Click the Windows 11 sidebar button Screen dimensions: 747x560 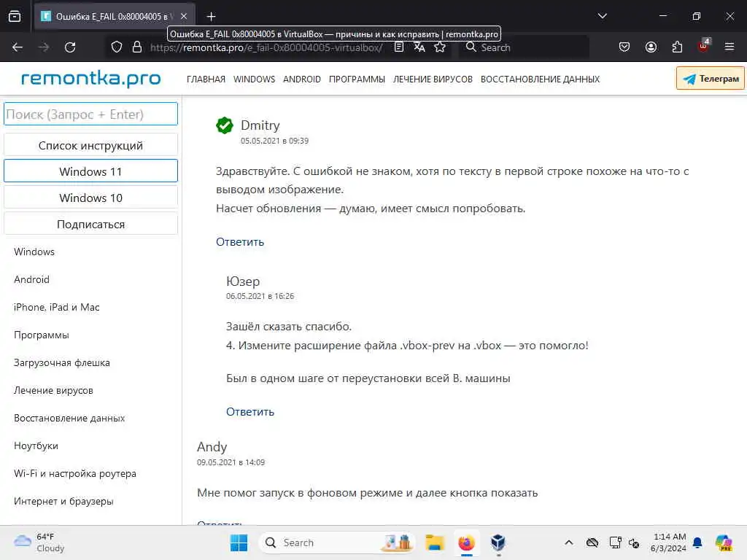[90, 171]
